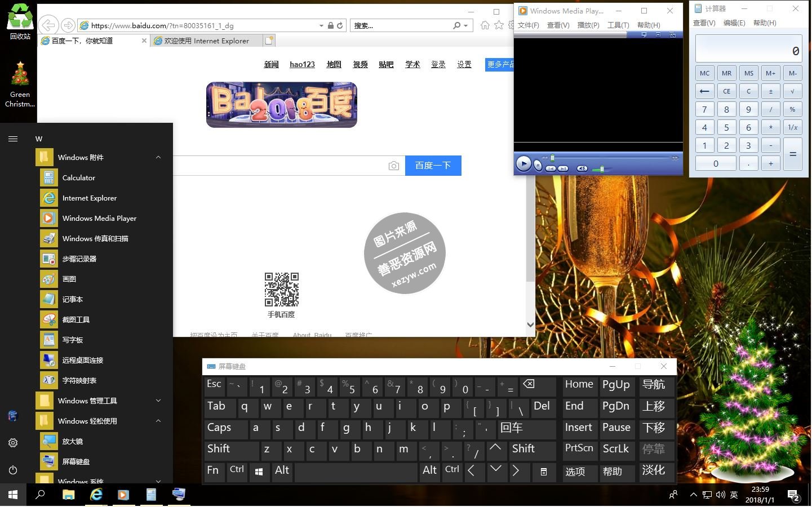Open 编辑(E) menu in Calculator
Image resolution: width=812 pixels, height=507 pixels.
tap(734, 23)
